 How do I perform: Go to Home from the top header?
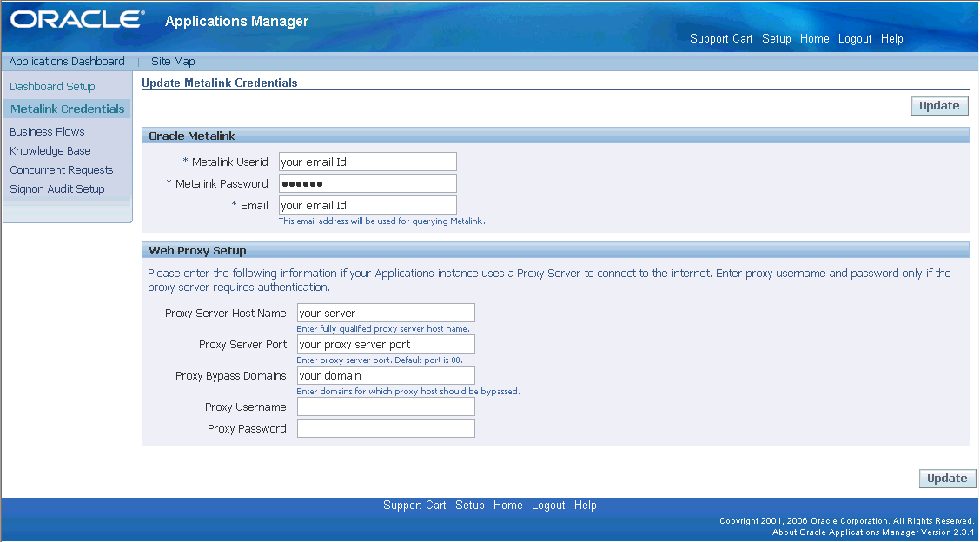coord(814,39)
